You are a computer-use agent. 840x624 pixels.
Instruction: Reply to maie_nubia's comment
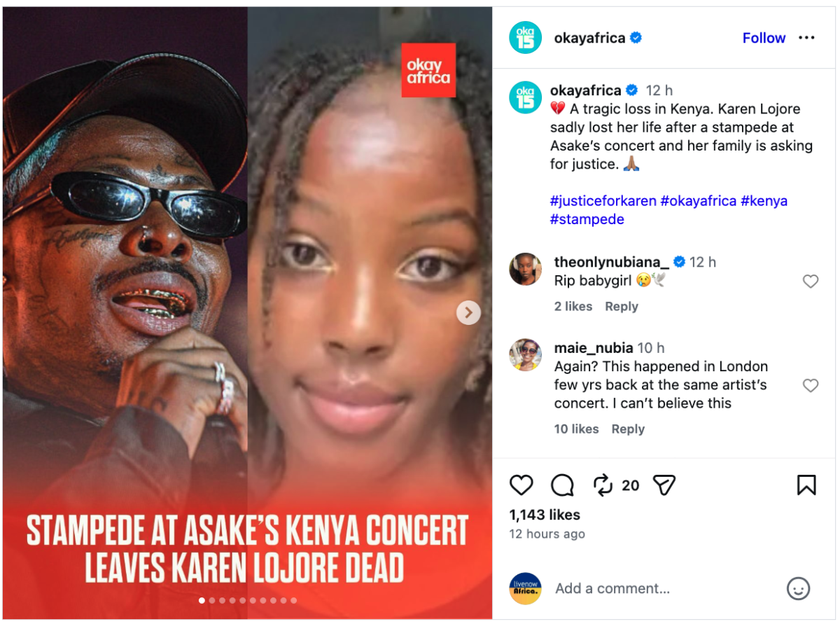628,429
